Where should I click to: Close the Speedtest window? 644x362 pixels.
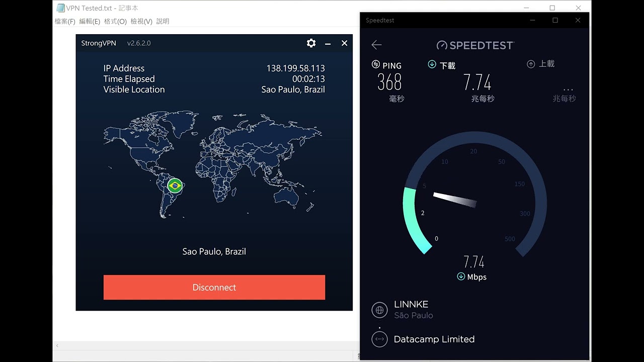578,20
